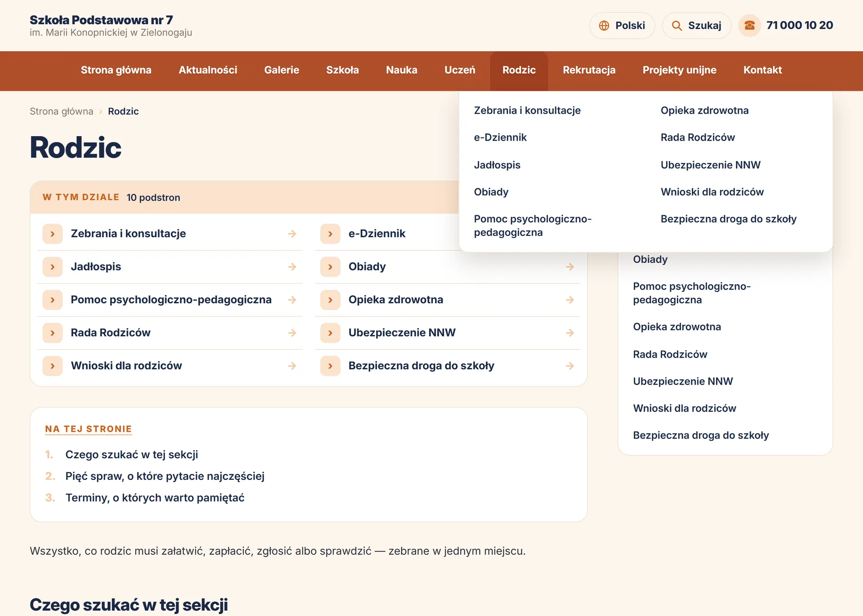Open the Szkoła menu item
Image resolution: width=863 pixels, height=616 pixels.
(343, 70)
